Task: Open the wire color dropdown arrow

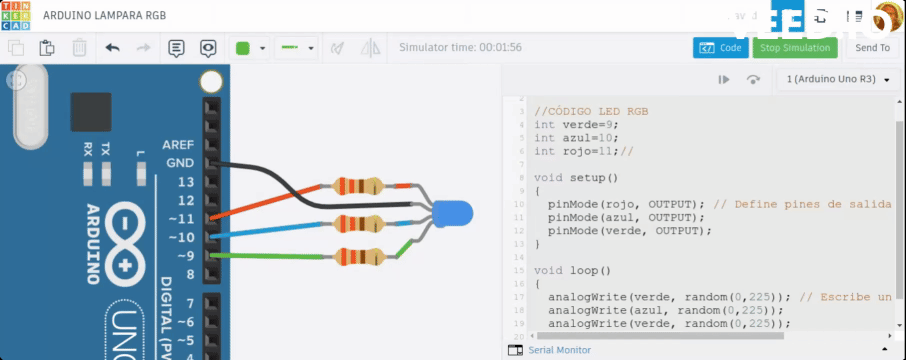Action: pos(262,49)
